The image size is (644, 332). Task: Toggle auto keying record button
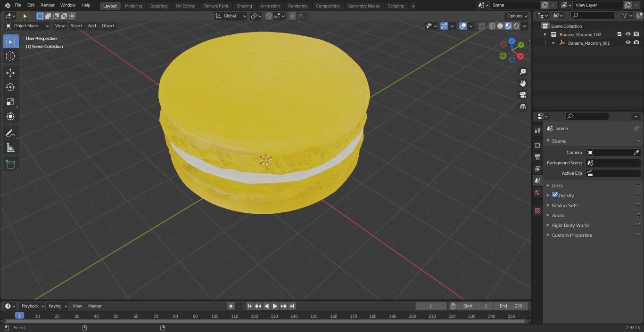pyautogui.click(x=231, y=306)
